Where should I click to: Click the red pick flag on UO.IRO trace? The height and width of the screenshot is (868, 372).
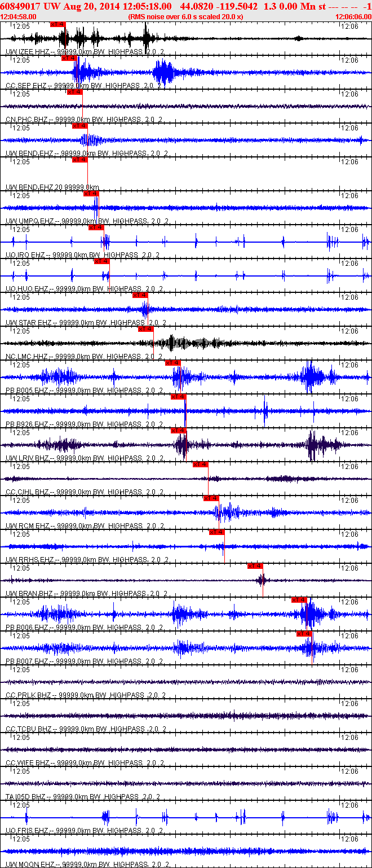(96, 227)
